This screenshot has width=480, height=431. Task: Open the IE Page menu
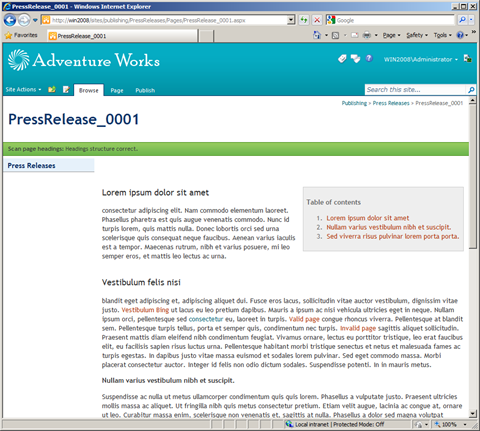391,35
